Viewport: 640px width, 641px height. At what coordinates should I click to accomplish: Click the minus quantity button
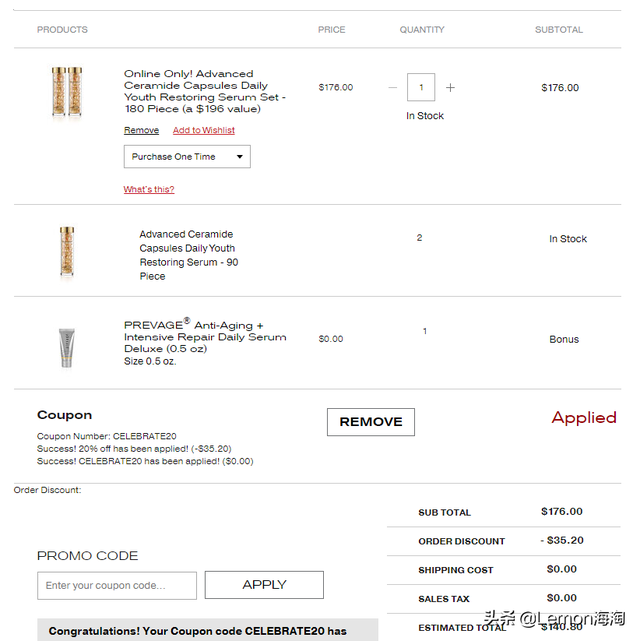point(393,88)
